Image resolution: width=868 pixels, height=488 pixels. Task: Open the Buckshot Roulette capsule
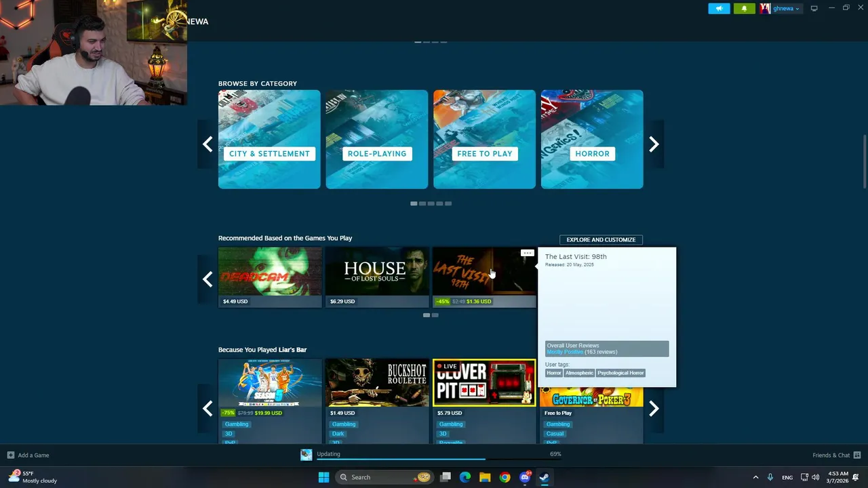(x=377, y=383)
